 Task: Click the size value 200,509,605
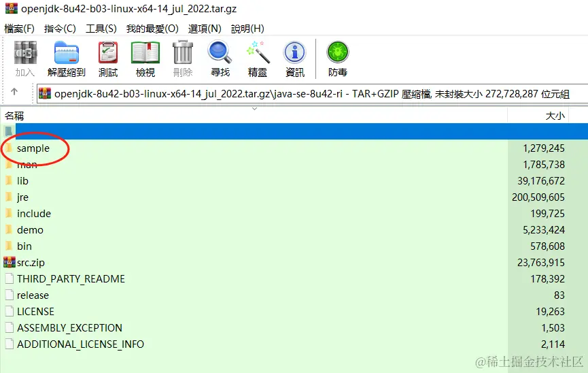coord(538,197)
